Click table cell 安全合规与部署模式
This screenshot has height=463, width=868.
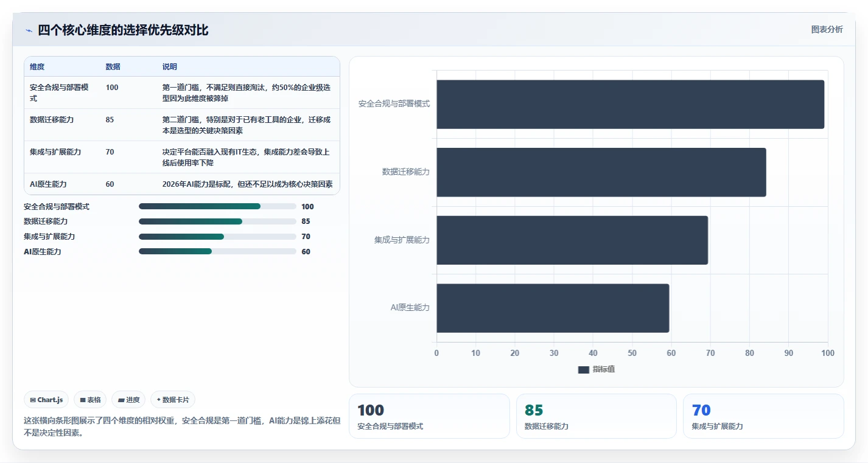59,92
